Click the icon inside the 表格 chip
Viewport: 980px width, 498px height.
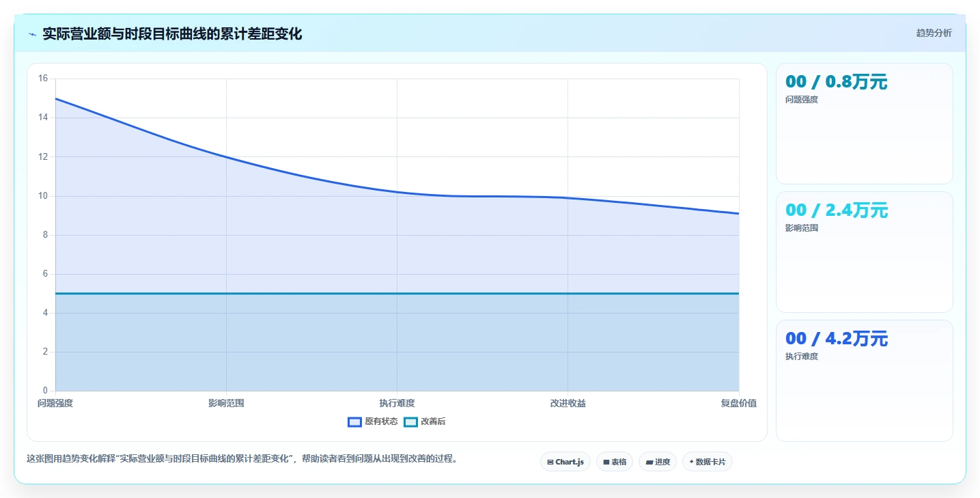(606, 462)
